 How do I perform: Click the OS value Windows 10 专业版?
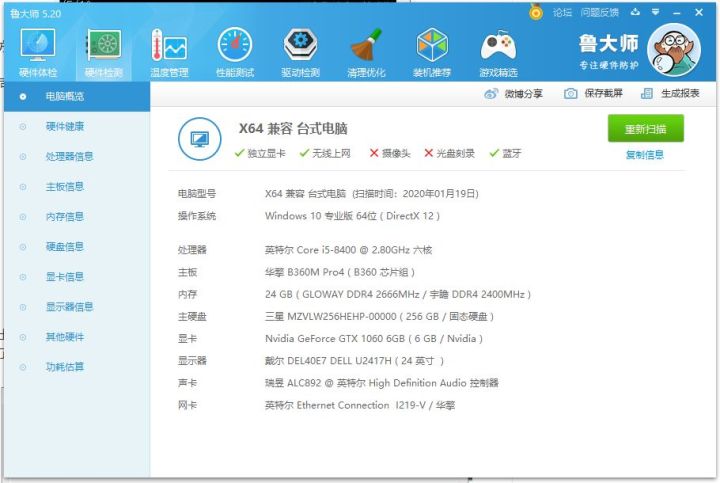coord(352,216)
